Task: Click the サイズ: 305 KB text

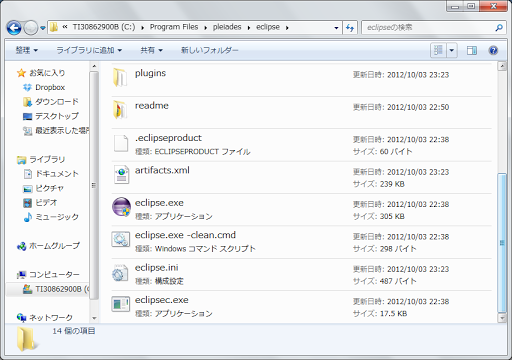Action: point(379,216)
